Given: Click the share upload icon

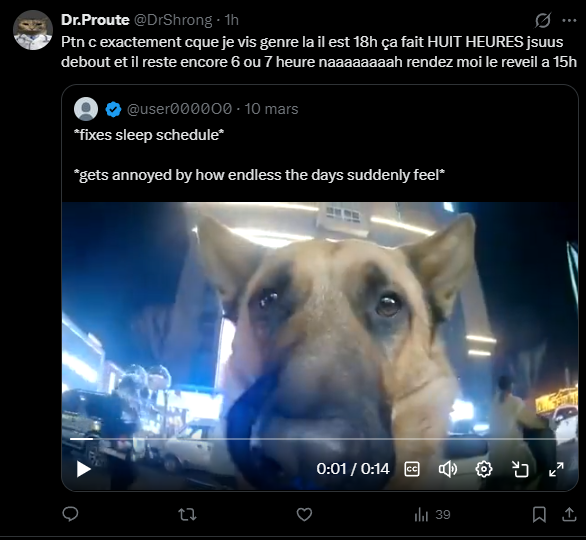Looking at the screenshot, I should coord(569,515).
